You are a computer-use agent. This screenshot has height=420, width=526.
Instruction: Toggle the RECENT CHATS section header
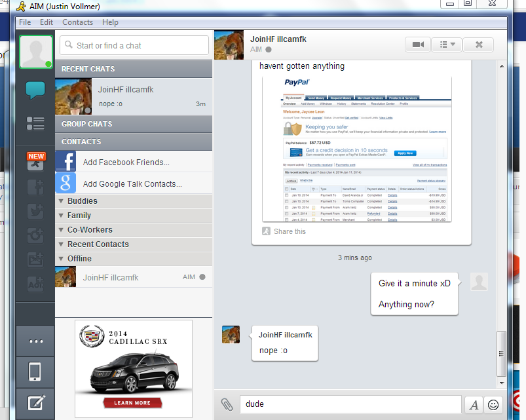tap(134, 69)
